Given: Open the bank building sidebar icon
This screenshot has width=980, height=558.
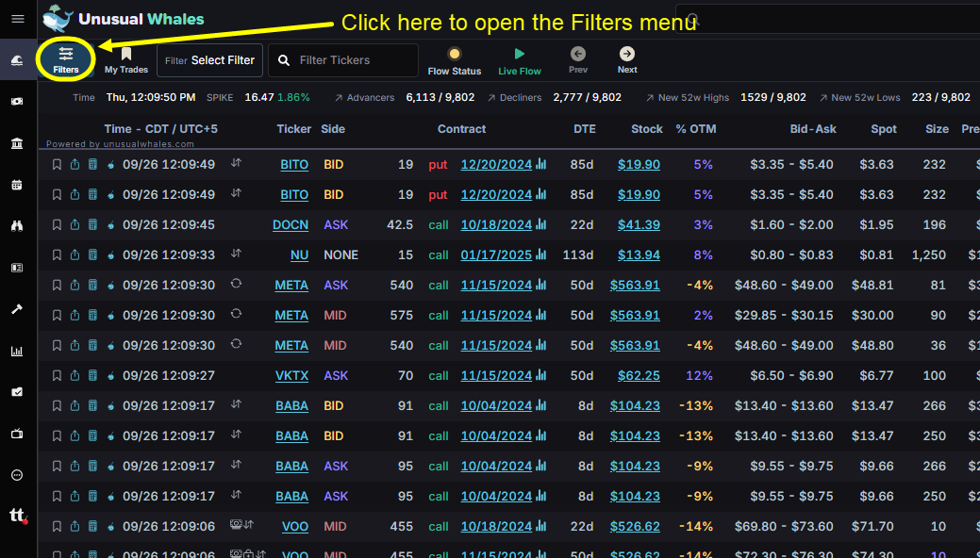Looking at the screenshot, I should (x=18, y=143).
